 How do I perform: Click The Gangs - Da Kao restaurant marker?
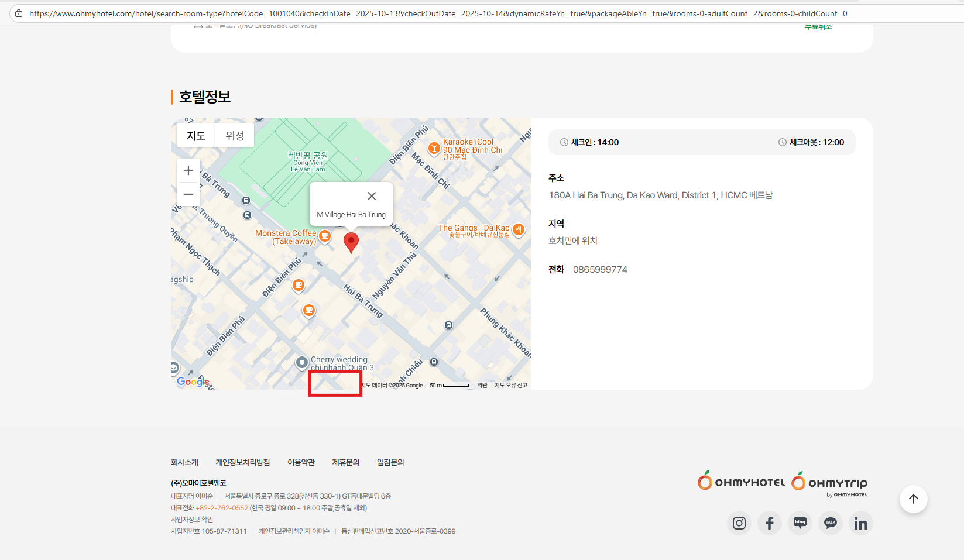(519, 230)
